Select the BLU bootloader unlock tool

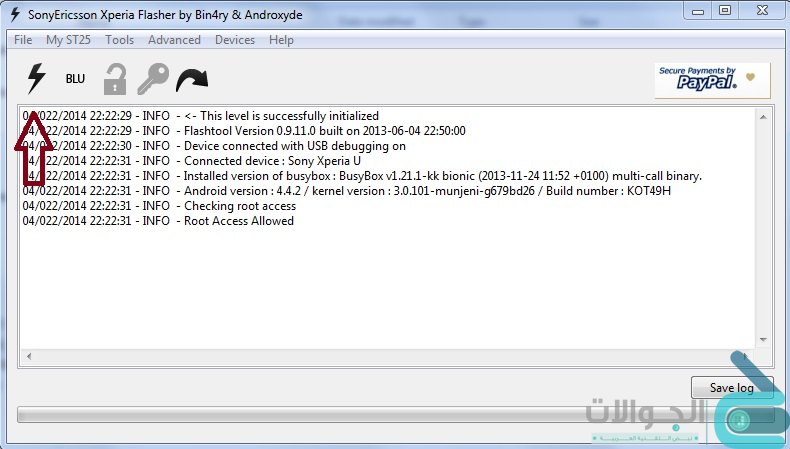click(x=75, y=79)
